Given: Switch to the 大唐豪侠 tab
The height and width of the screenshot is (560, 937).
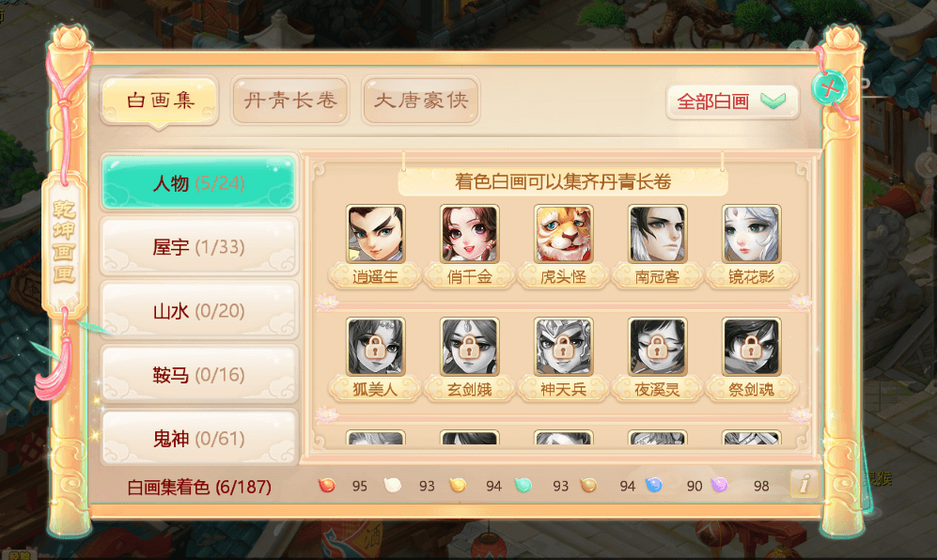Looking at the screenshot, I should (421, 100).
